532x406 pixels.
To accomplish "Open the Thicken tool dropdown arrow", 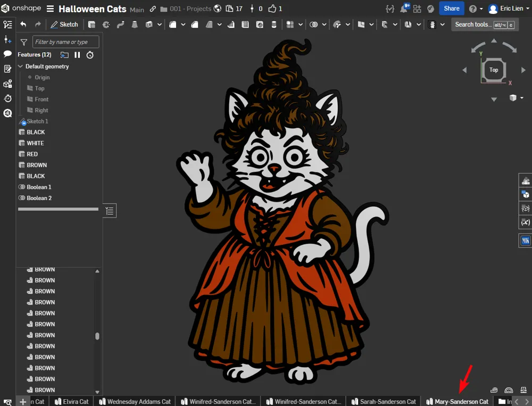I will coord(159,24).
